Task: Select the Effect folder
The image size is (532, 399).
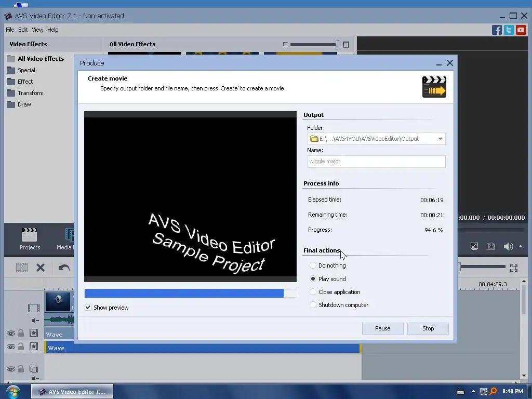Action: [20, 82]
